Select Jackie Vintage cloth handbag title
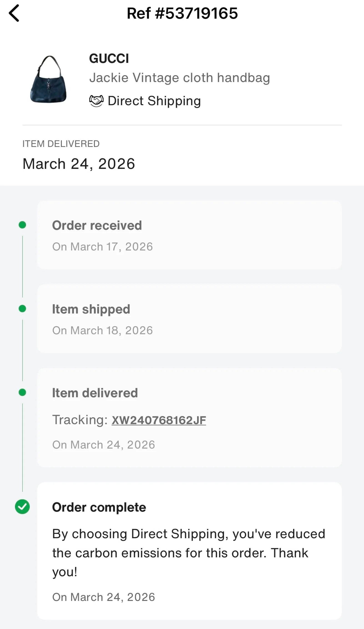 [x=179, y=78]
